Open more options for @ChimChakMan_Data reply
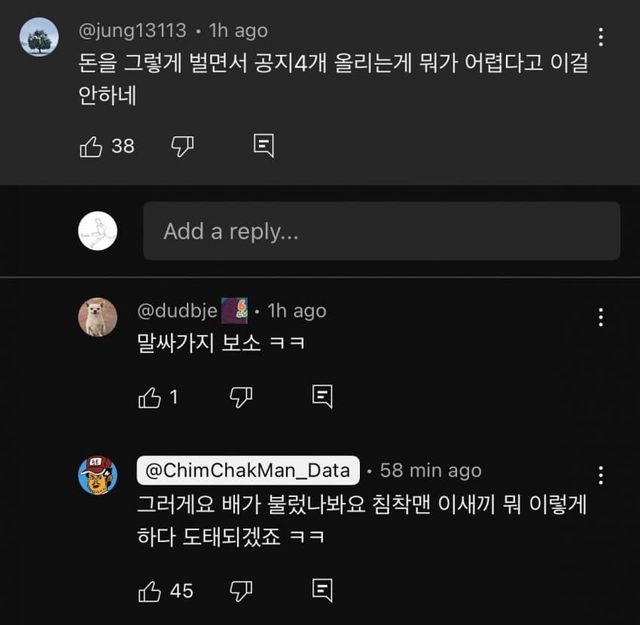Screen dimensions: 640x625 tap(600, 475)
